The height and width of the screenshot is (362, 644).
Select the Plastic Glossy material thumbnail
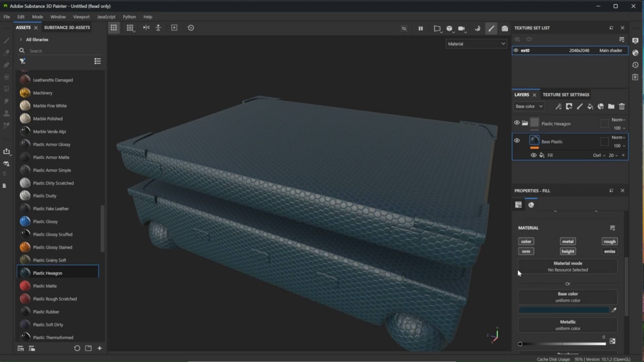25,221
